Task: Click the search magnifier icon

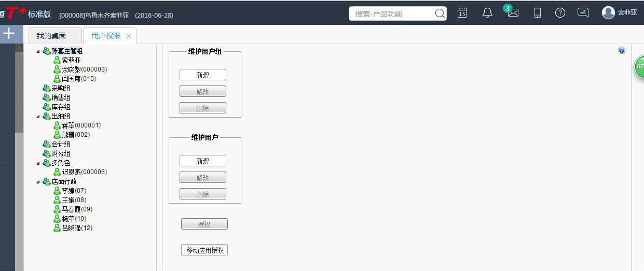Action: (x=440, y=13)
